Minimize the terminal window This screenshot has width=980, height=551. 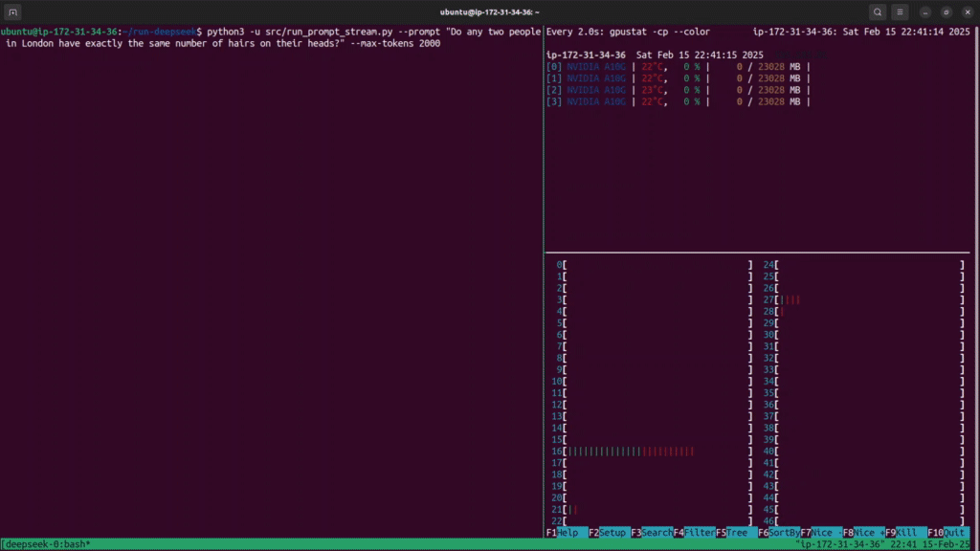925,11
